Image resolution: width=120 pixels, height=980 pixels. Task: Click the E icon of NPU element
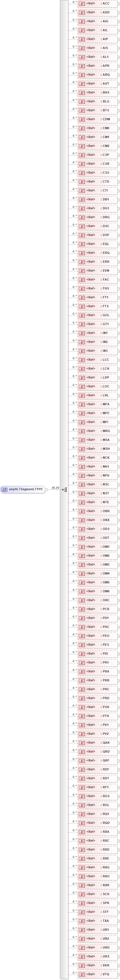[x=82, y=476]
